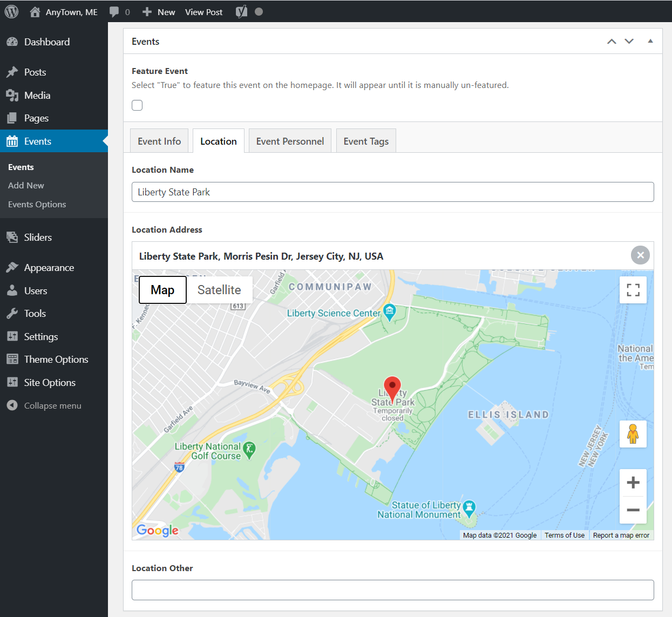The height and width of the screenshot is (617, 672).
Task: Select the Map view button
Action: [x=162, y=290]
